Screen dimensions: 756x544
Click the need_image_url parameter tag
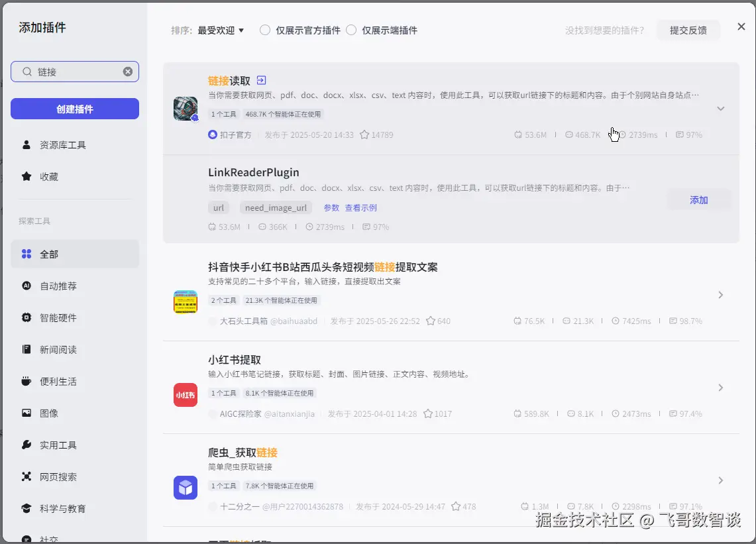pos(276,208)
